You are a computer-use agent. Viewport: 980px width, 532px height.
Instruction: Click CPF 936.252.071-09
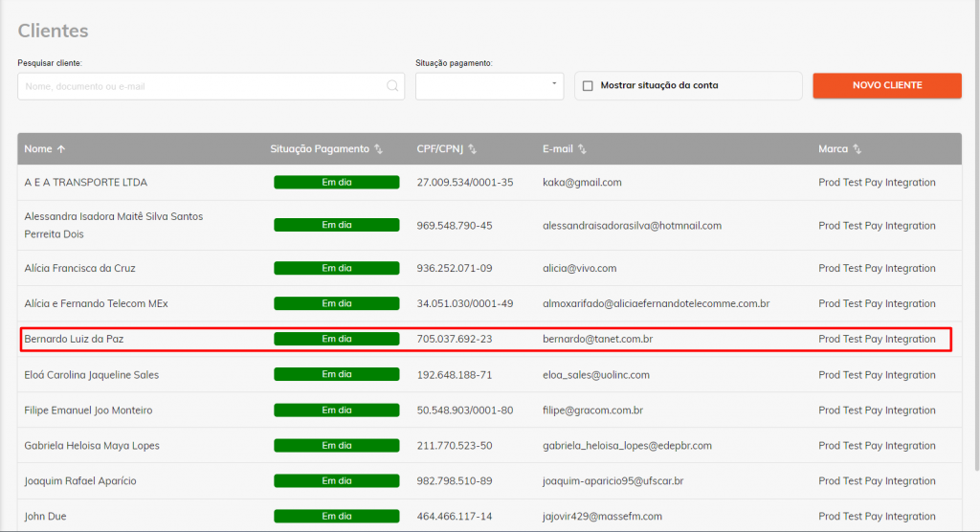[x=455, y=268]
